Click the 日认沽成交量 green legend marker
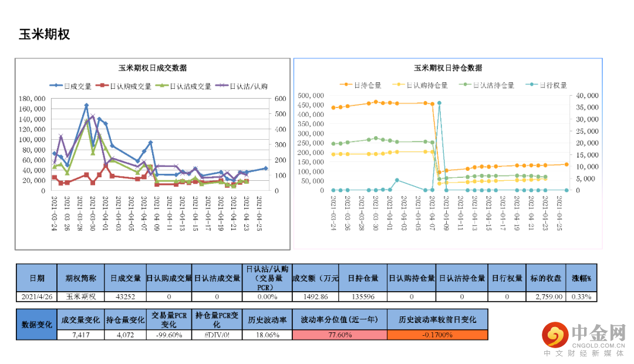 click(162, 86)
